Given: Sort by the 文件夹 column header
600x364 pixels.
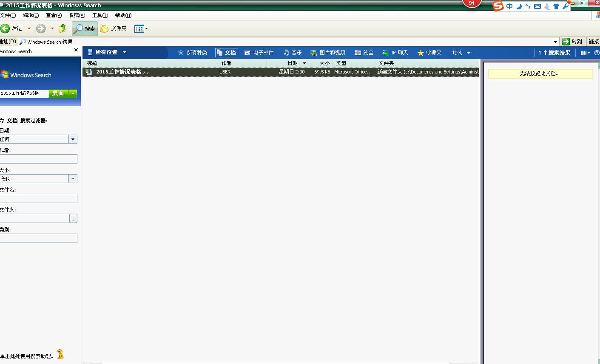Looking at the screenshot, I should [427, 63].
